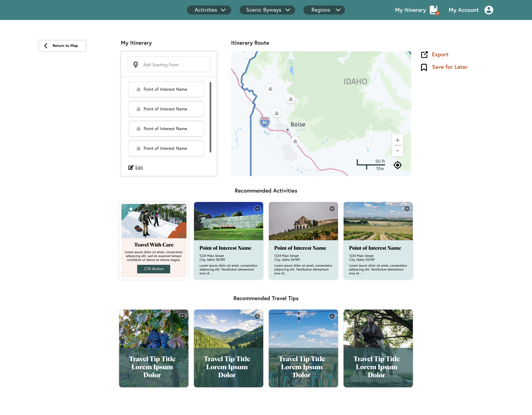Add the chateau vineyard point of interest with plus icon
The height and width of the screenshot is (415, 532).
(332, 209)
